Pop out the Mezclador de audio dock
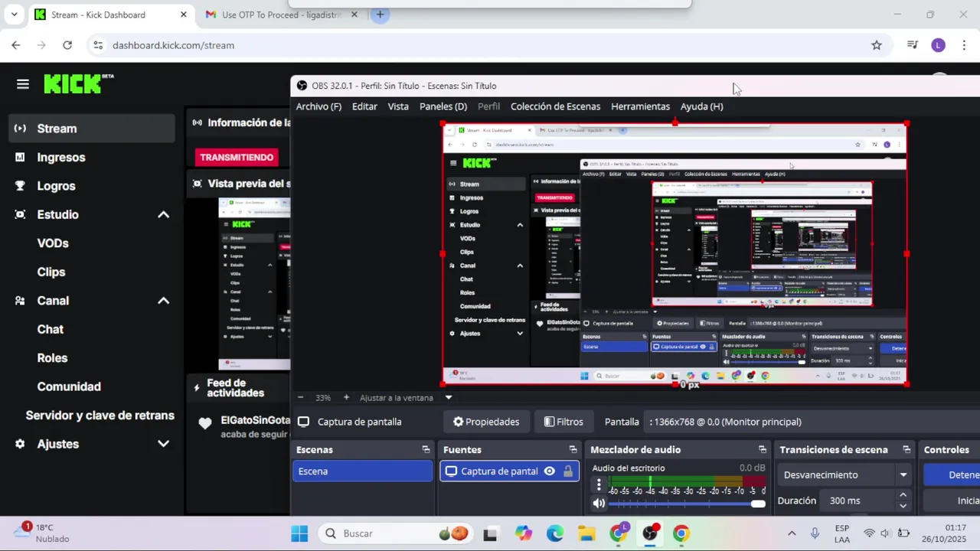The image size is (980, 551). click(x=762, y=450)
